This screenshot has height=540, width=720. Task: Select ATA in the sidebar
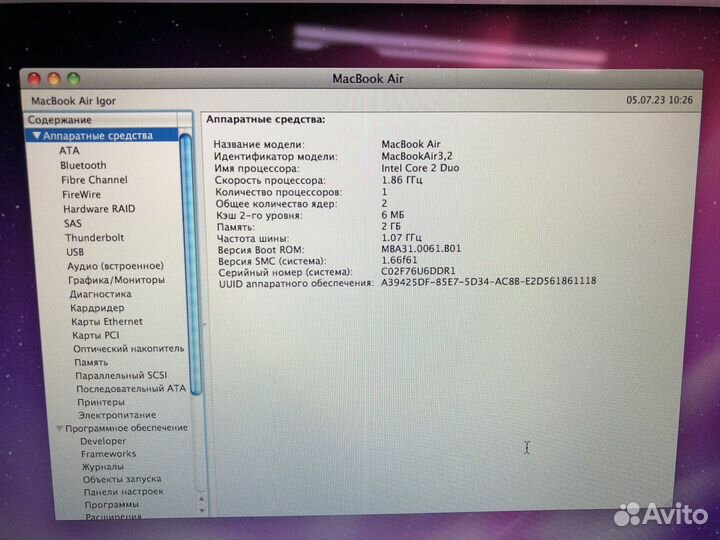(x=69, y=151)
